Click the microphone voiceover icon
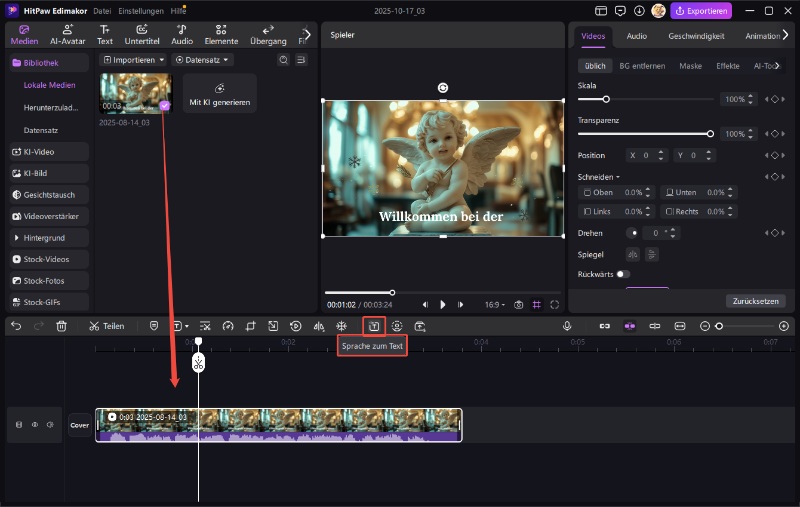 pos(567,326)
